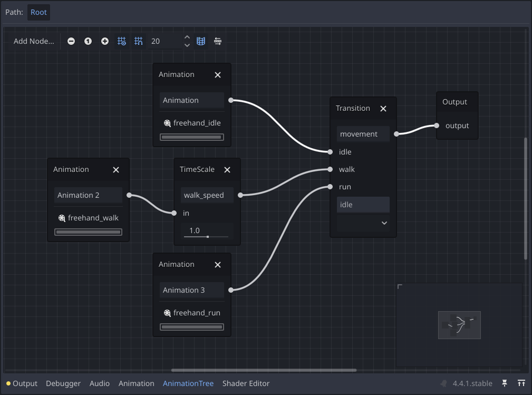The height and width of the screenshot is (395, 532).
Task: Reset zoom with the 1 icon
Action: pos(88,41)
